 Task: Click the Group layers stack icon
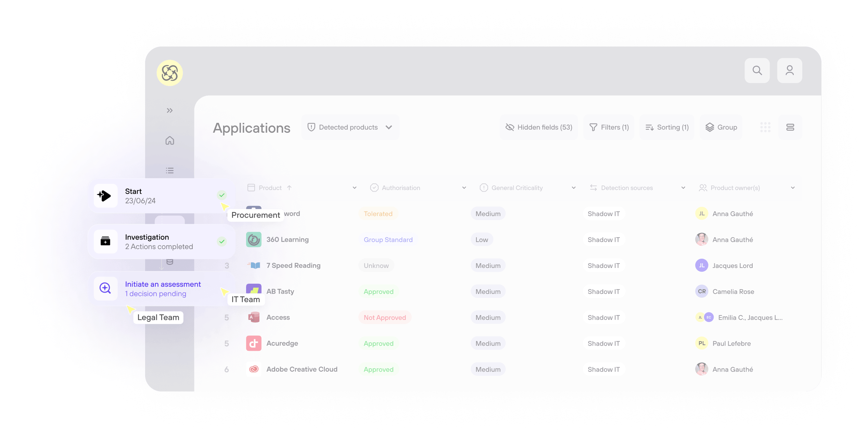tap(710, 127)
